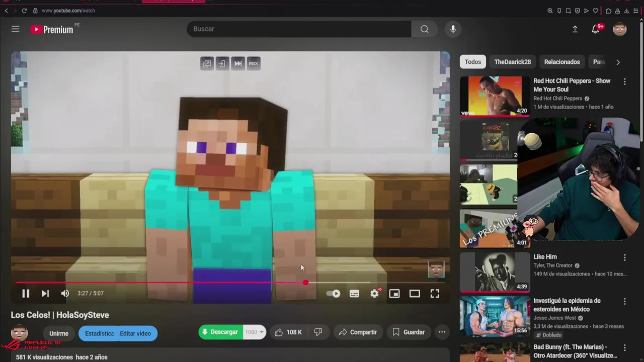The image size is (644, 362).
Task: Open the YouTube hamburger guide menu
Action: pyautogui.click(x=16, y=29)
